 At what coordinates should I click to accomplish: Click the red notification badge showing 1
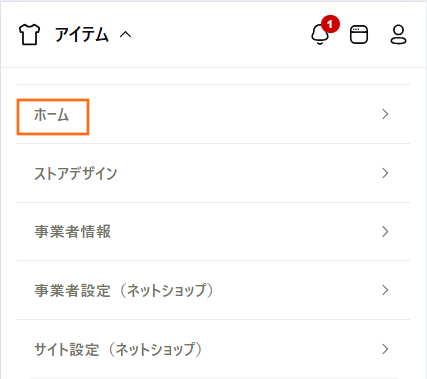pyautogui.click(x=330, y=24)
